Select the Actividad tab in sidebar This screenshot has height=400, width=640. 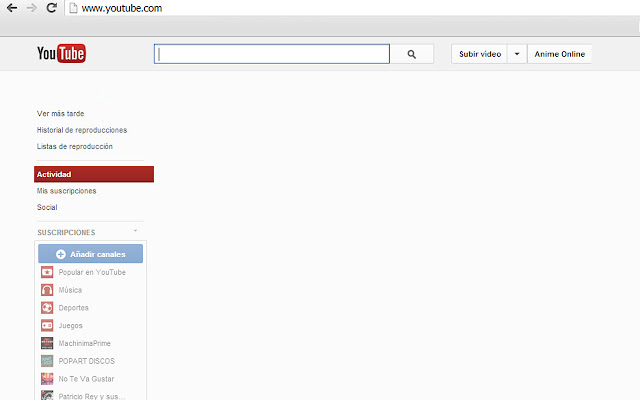(94, 174)
